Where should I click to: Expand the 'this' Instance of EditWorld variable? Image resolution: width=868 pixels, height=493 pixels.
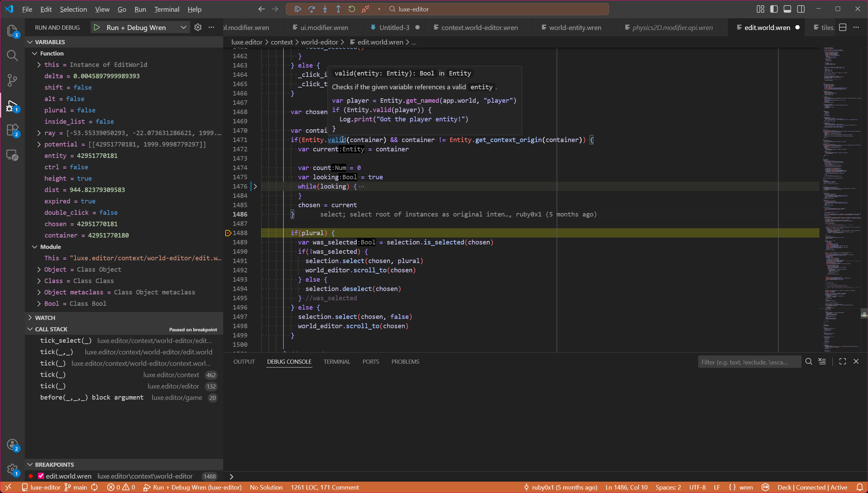tap(39, 65)
